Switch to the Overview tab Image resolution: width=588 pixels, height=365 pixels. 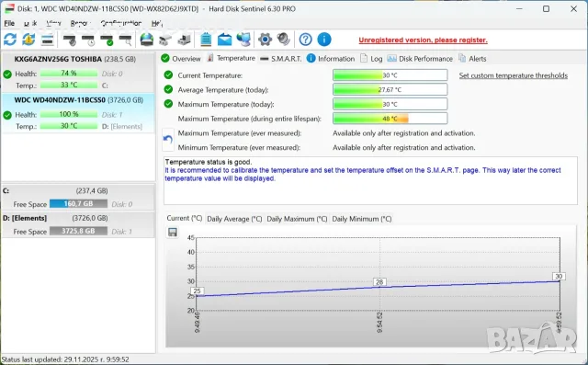pos(181,59)
